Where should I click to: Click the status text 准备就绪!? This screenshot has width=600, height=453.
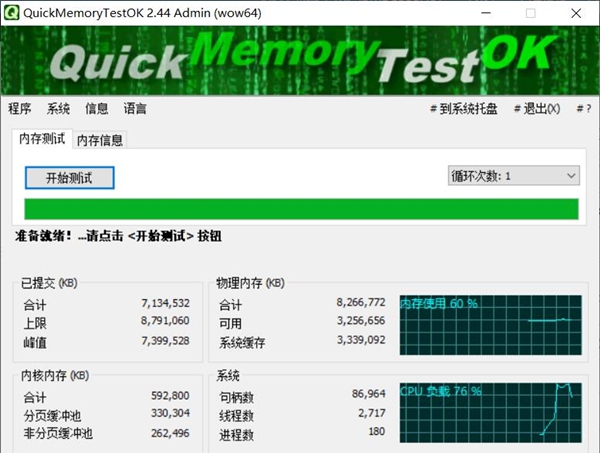(x=43, y=236)
